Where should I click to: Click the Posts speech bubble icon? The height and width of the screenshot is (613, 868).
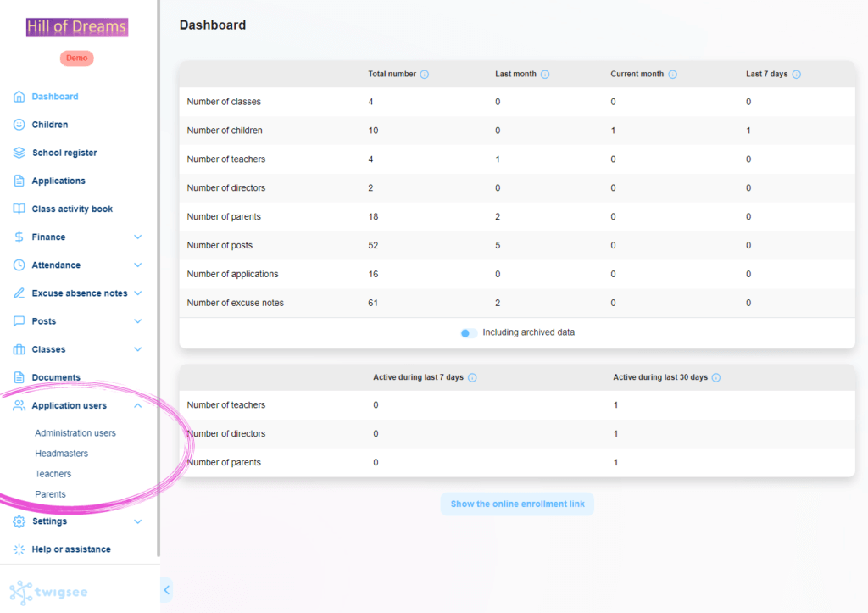19,321
